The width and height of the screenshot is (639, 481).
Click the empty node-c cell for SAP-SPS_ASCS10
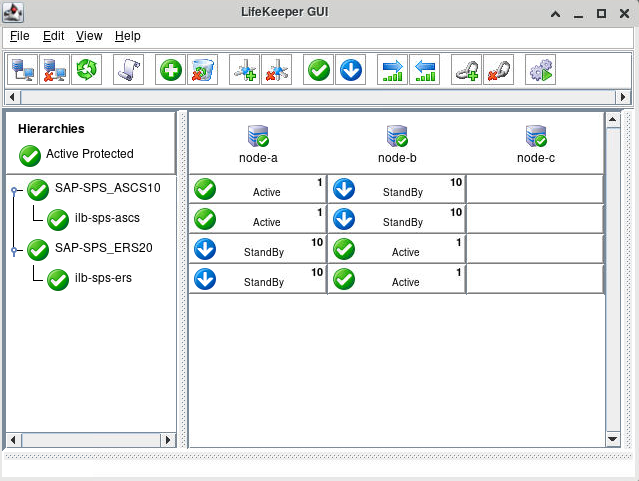click(x=535, y=189)
